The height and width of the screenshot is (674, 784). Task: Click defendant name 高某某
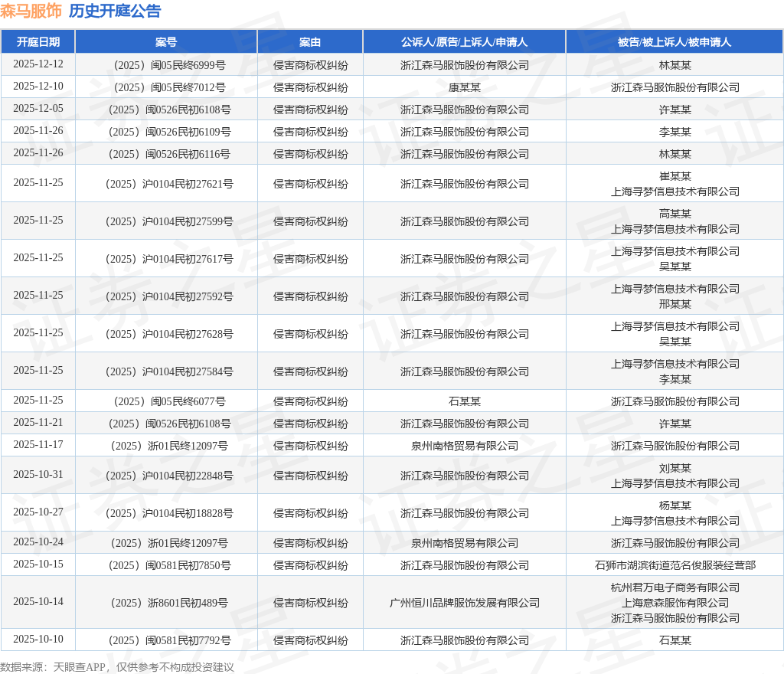pyautogui.click(x=675, y=214)
